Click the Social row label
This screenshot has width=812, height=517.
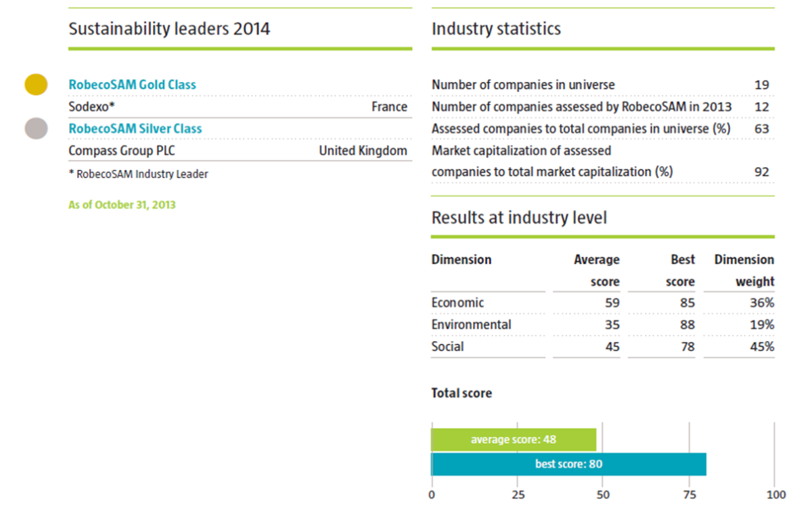448,346
